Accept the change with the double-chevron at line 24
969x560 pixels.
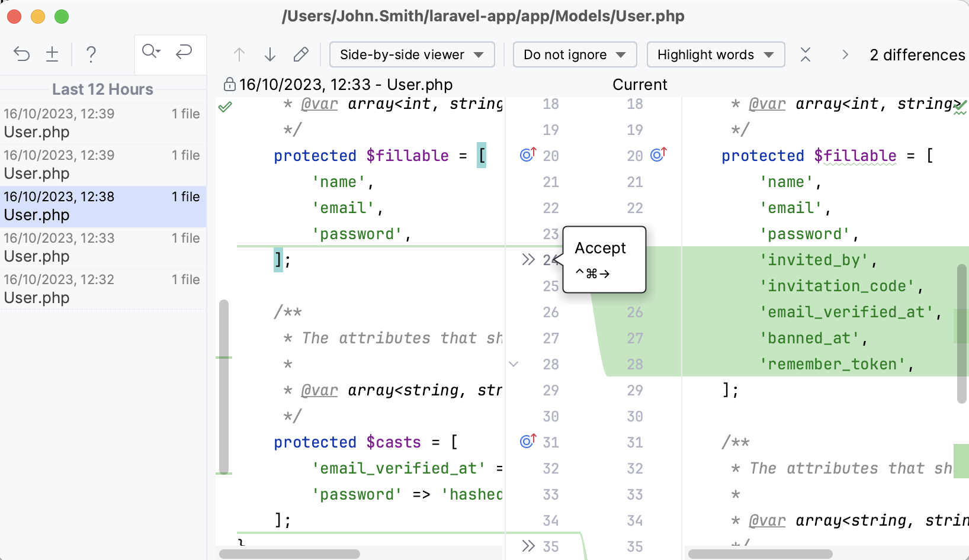tap(529, 259)
